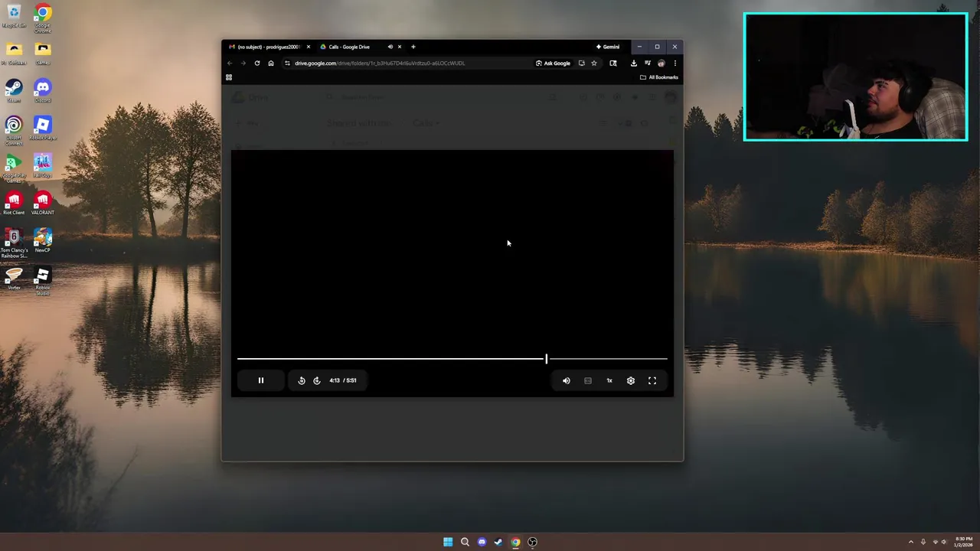Toggle video captions button
The image size is (980, 551).
(588, 380)
